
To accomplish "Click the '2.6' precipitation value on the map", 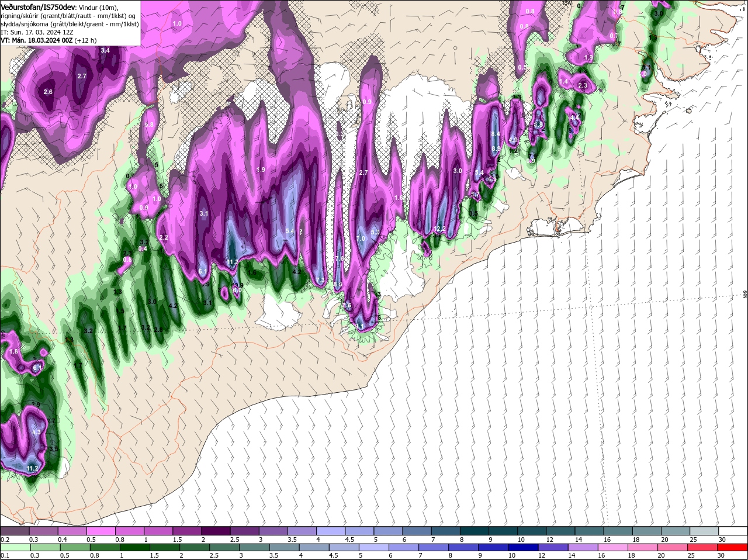I will tap(48, 92).
